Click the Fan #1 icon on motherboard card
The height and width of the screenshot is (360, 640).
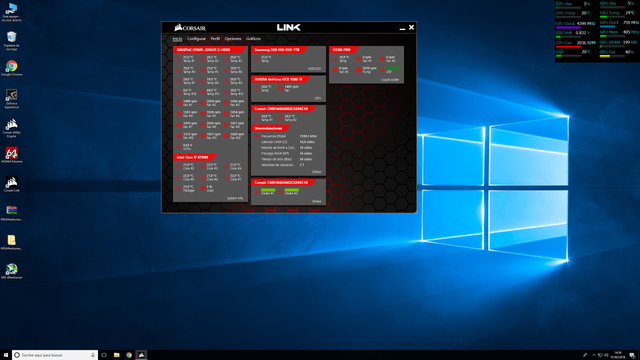click(x=179, y=103)
